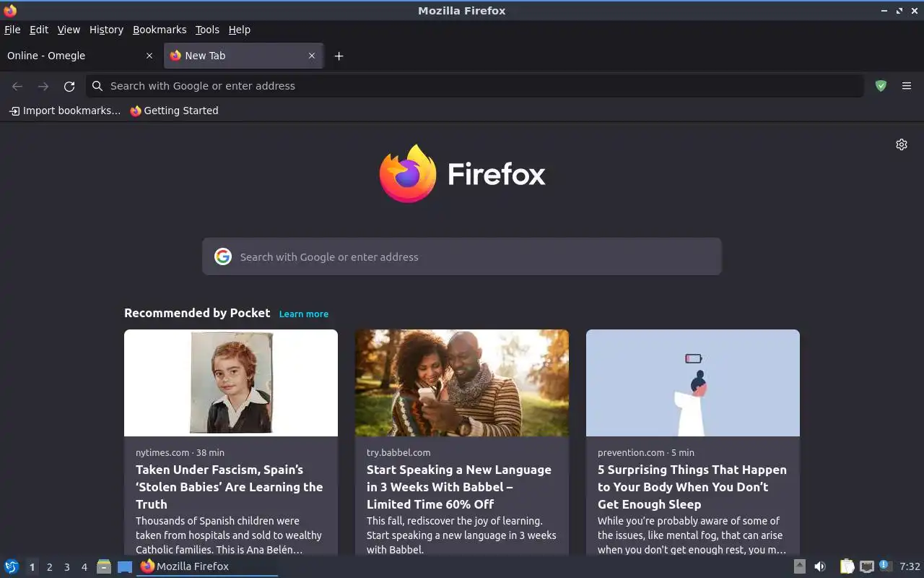Image resolution: width=924 pixels, height=578 pixels.
Task: Click the magnifier icon in address bar
Action: pyautogui.click(x=97, y=86)
